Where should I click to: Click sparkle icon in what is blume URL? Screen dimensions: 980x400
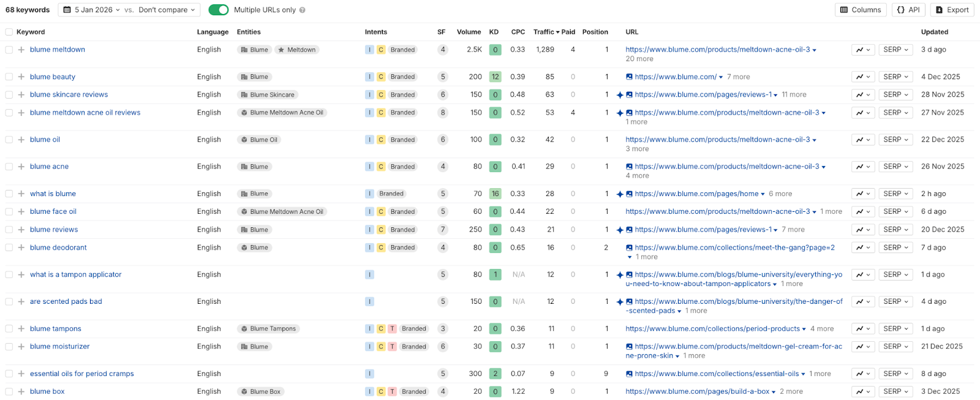pyautogui.click(x=620, y=194)
